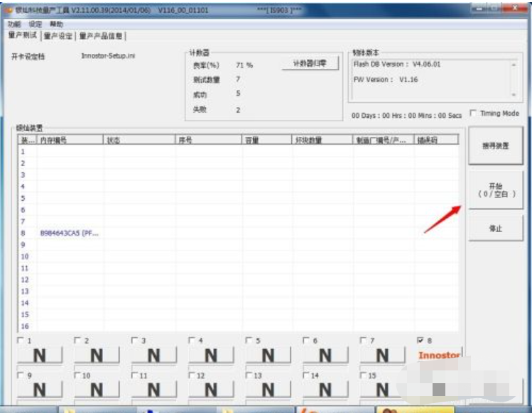Click the 停止 stop button
Viewport: 532px width, 413px height.
pos(495,228)
